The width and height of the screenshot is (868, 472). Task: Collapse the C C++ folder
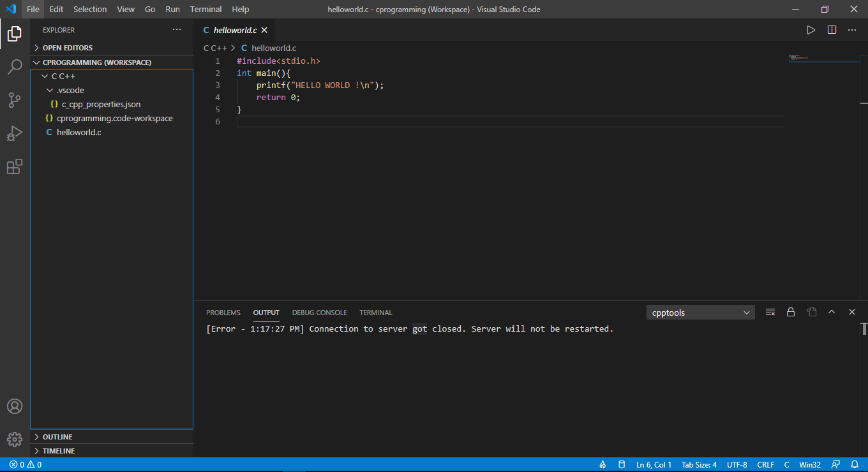[112, 76]
